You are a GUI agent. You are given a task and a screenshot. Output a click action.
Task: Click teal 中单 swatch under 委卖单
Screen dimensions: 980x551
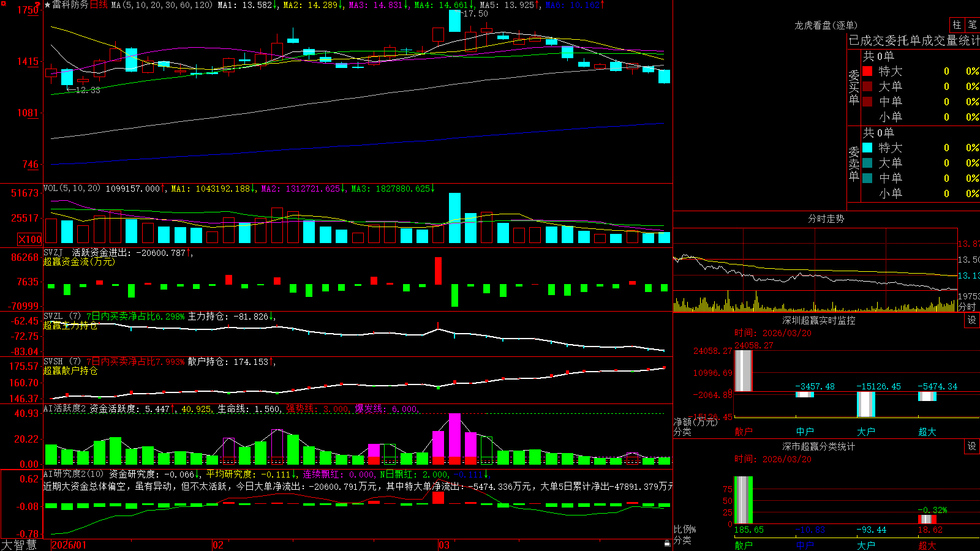point(867,178)
